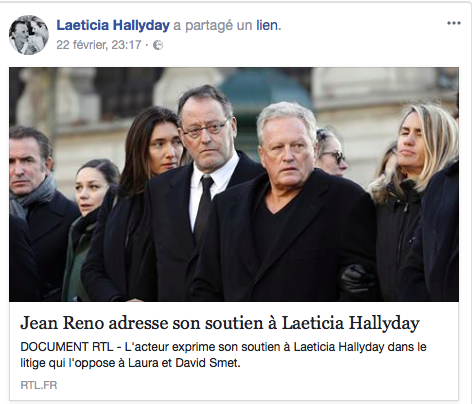Click the woman wearing sunglasses in photo
Screen dimensions: 474x404
point(330,152)
